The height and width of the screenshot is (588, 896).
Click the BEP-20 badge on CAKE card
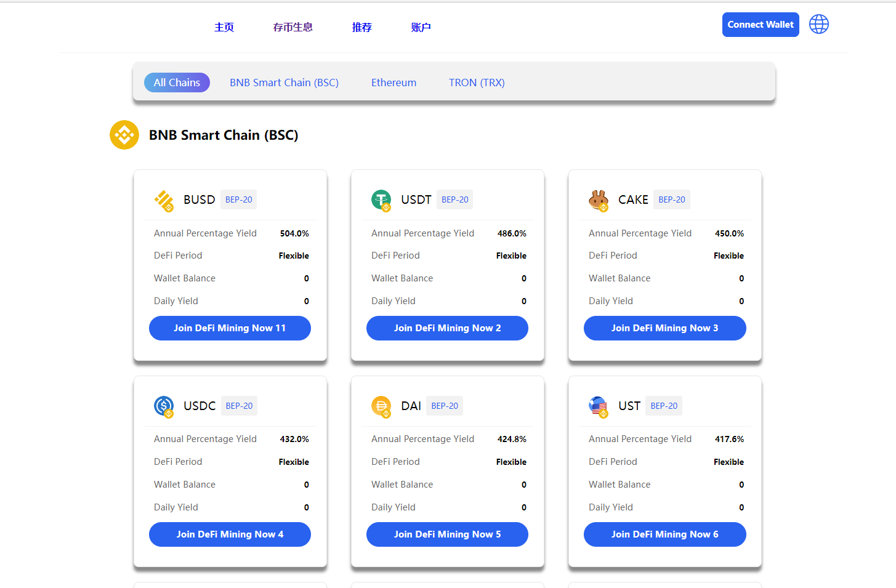point(672,199)
